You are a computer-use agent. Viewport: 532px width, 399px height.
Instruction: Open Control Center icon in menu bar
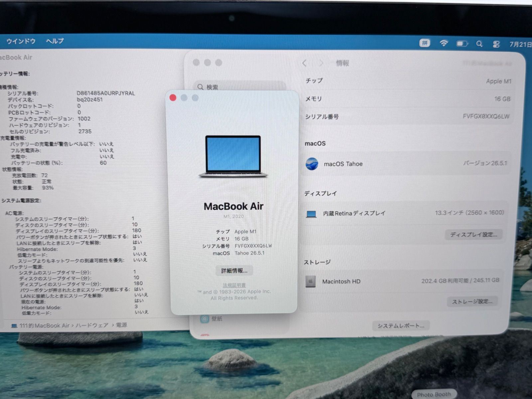pyautogui.click(x=496, y=44)
